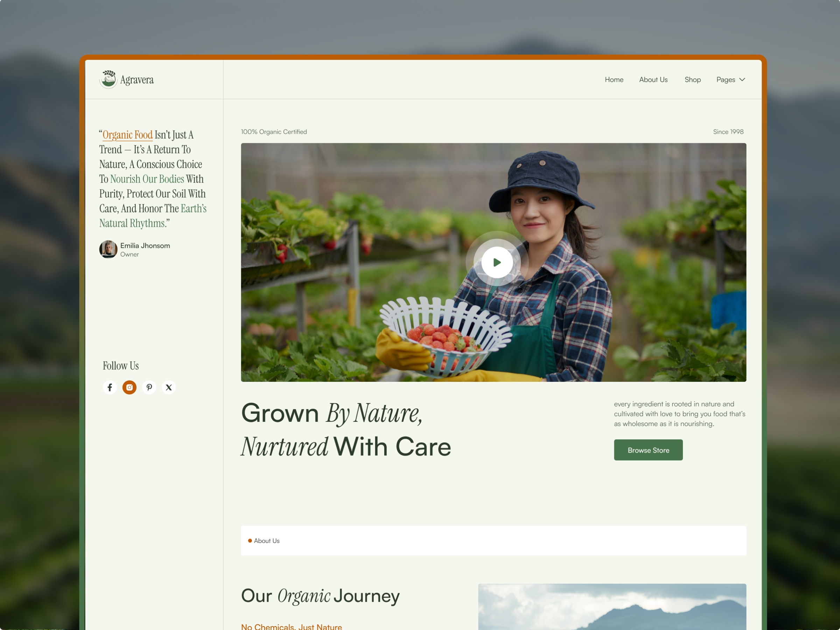The width and height of the screenshot is (840, 630).
Task: Open the Shop nav item
Action: point(693,80)
